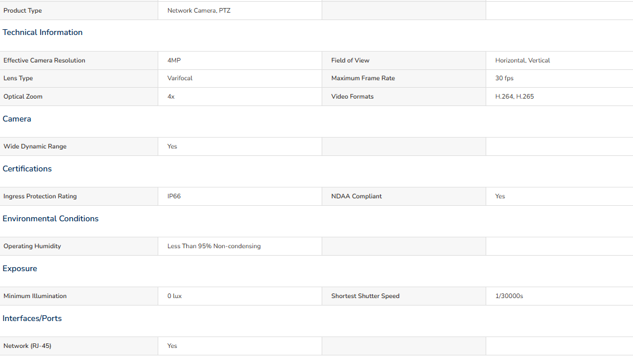Image resolution: width=633 pixels, height=364 pixels.
Task: Select the Camera section heading
Action: pyautogui.click(x=17, y=119)
